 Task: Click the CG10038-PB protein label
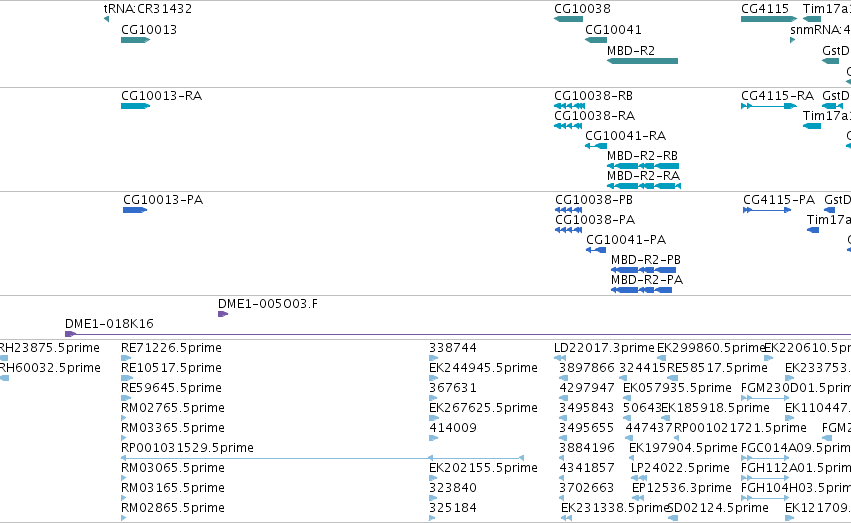(594, 200)
